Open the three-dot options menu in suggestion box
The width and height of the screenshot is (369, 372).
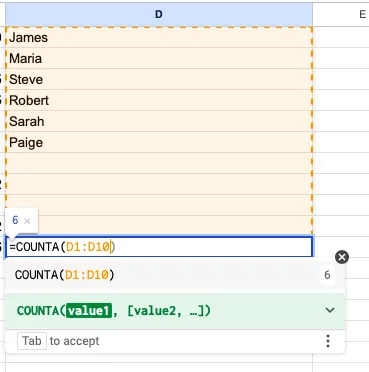coord(328,341)
